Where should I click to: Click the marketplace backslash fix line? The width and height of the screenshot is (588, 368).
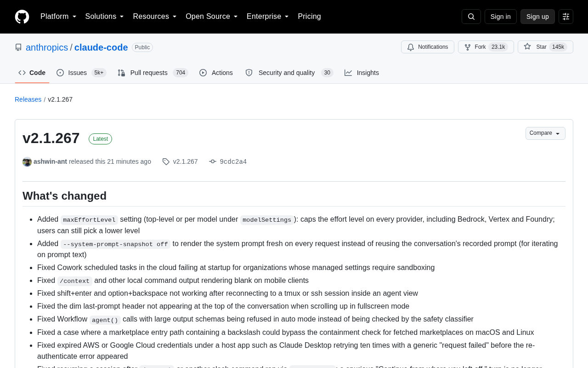pyautogui.click(x=286, y=332)
